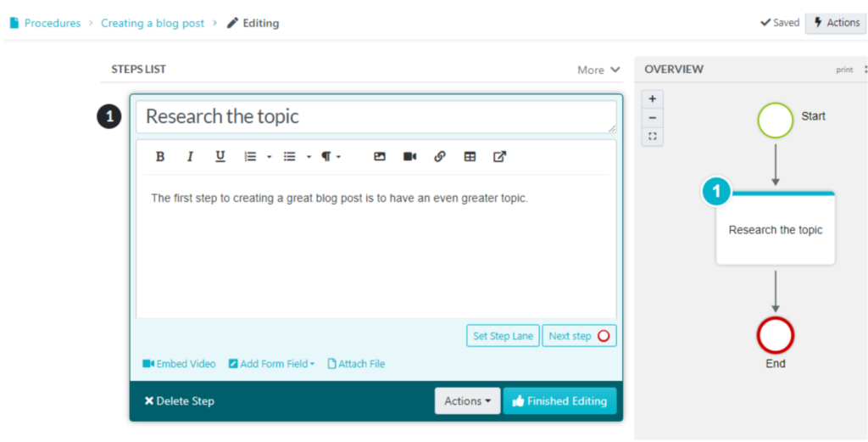Image resolution: width=868 pixels, height=442 pixels.
Task: Click the STEPS LIST heading
Action: [x=139, y=70]
